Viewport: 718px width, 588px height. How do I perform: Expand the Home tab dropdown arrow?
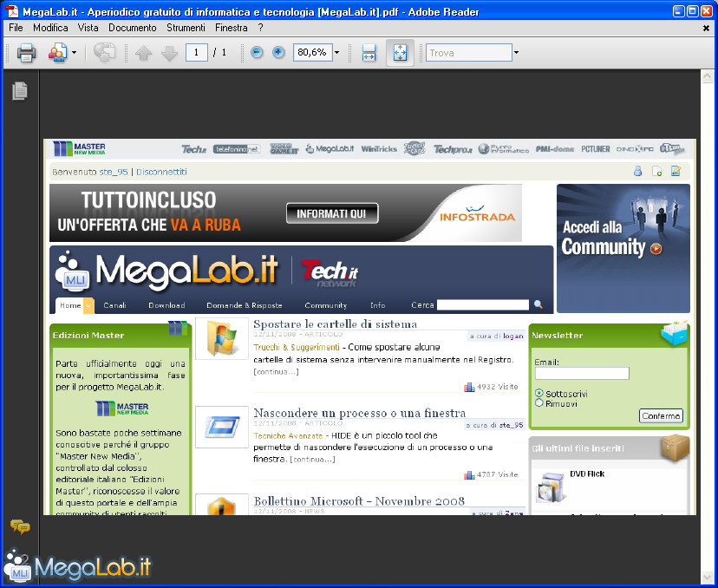pyautogui.click(x=88, y=306)
